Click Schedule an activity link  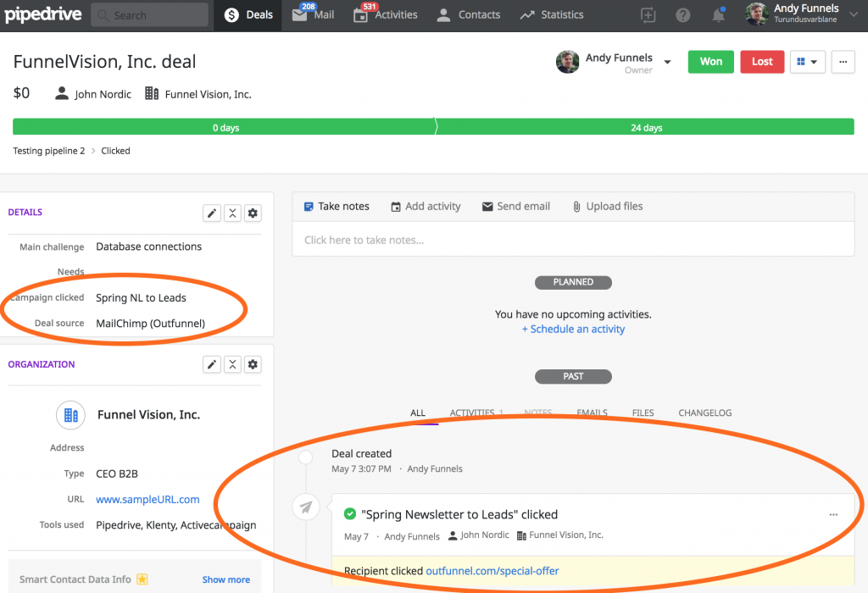tap(573, 330)
